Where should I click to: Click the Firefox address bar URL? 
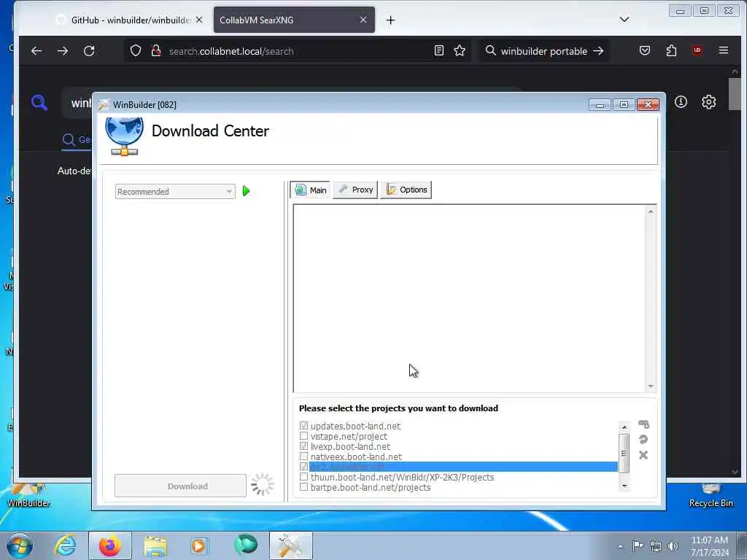pyautogui.click(x=231, y=52)
